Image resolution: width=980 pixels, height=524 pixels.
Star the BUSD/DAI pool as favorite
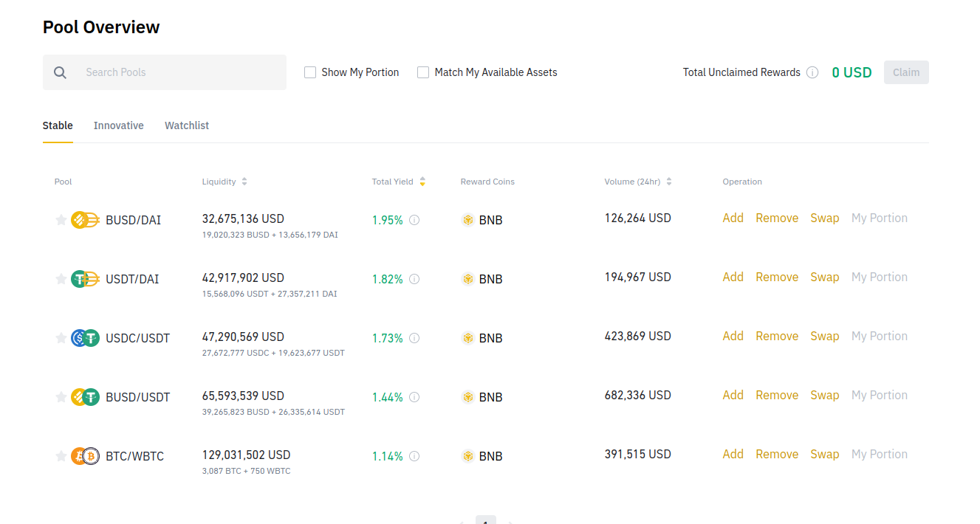click(61, 220)
